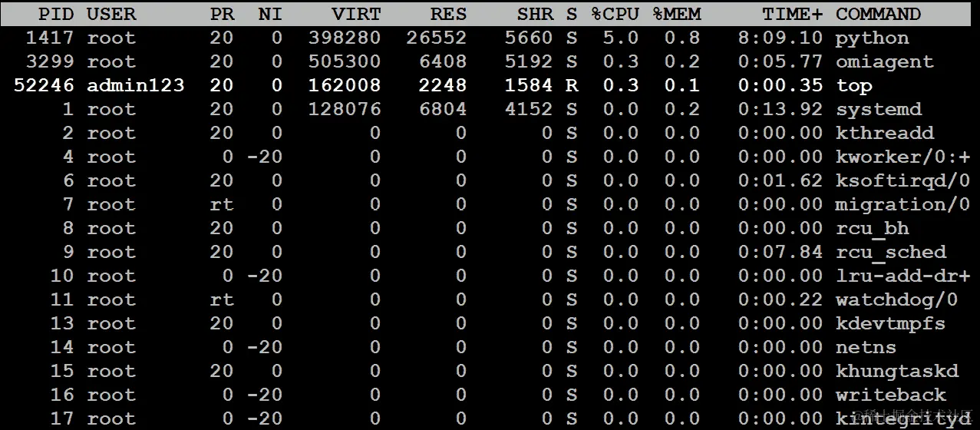Click RES value 6408

443,62
